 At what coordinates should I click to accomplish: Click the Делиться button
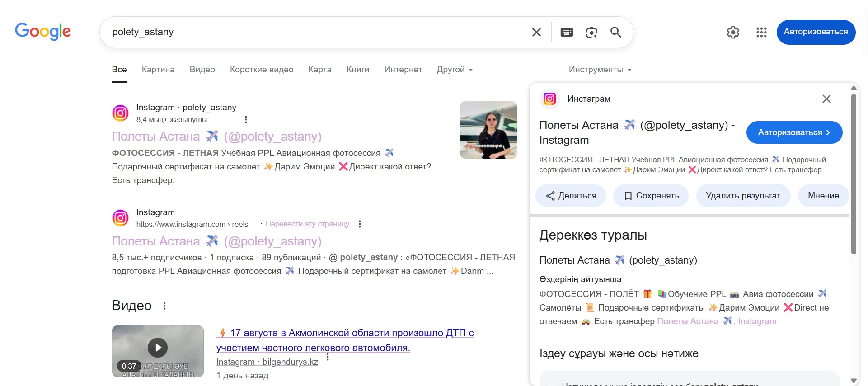pyautogui.click(x=571, y=196)
